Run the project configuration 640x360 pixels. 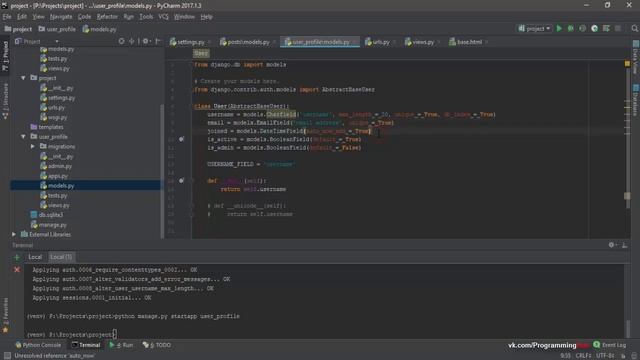coord(559,29)
